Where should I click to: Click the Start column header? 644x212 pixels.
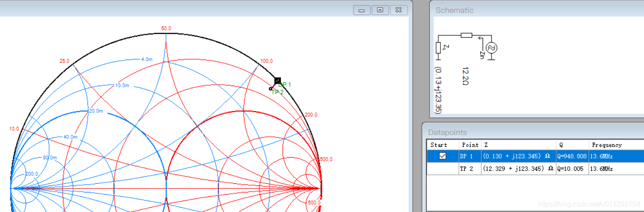coord(442,145)
